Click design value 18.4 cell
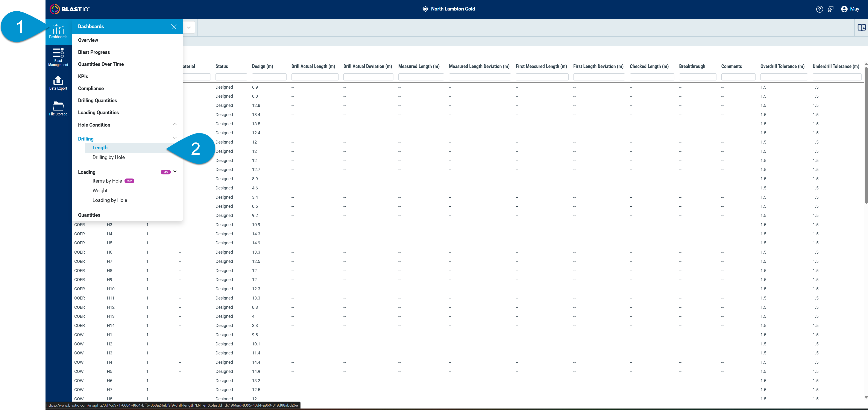Screen dimensions: 868x410 pyautogui.click(x=256, y=115)
